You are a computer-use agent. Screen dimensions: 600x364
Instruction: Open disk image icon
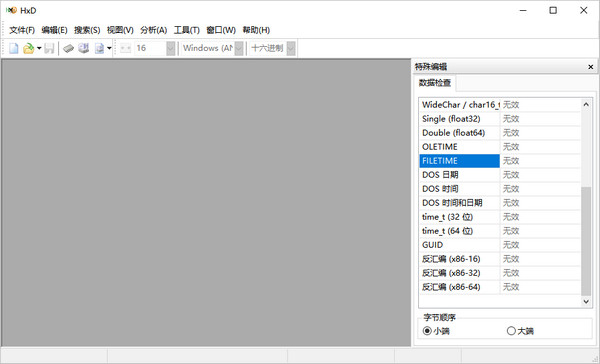point(99,48)
